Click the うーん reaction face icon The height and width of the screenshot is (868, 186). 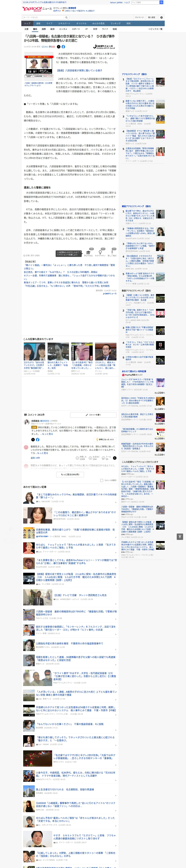(x=104, y=458)
